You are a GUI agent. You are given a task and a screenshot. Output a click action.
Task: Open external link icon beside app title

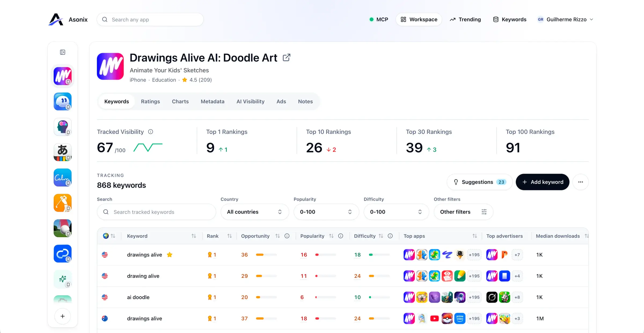click(x=287, y=57)
